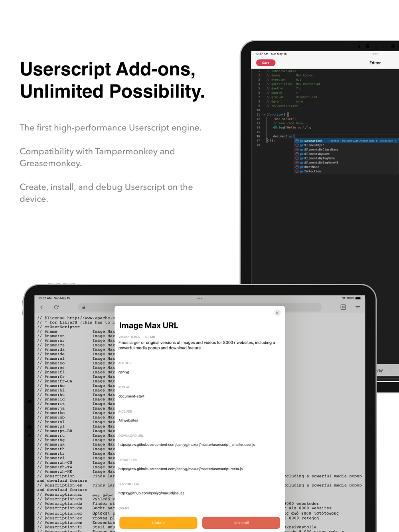Click the orange Update button

(158, 523)
